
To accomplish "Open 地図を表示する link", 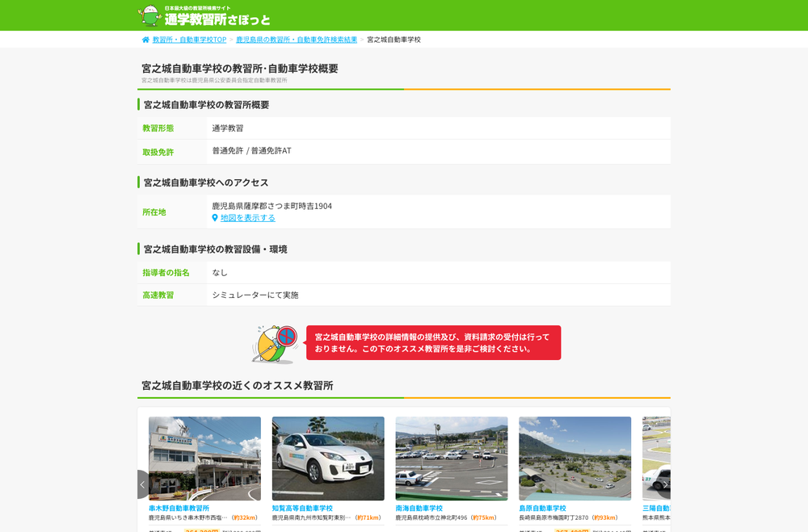I will pos(248,218).
